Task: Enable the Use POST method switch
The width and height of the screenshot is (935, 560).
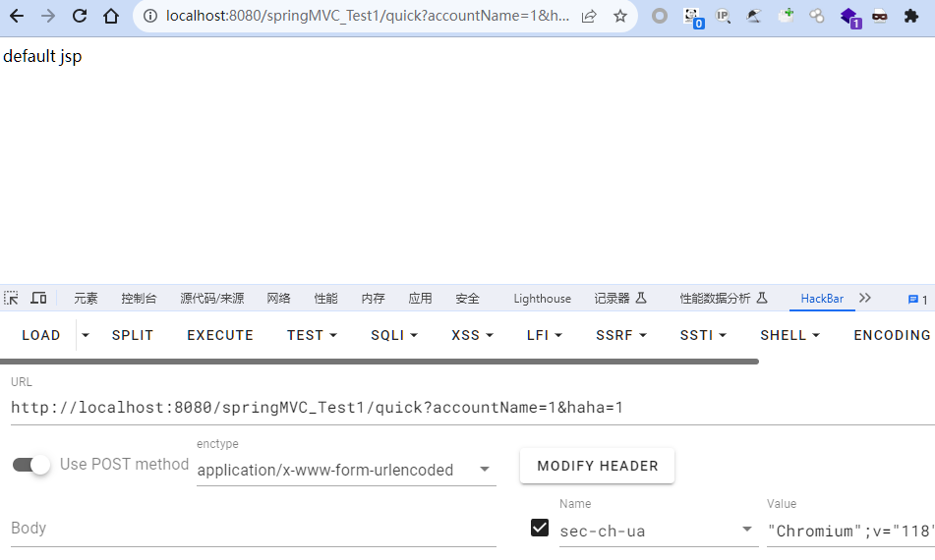Action: click(31, 465)
